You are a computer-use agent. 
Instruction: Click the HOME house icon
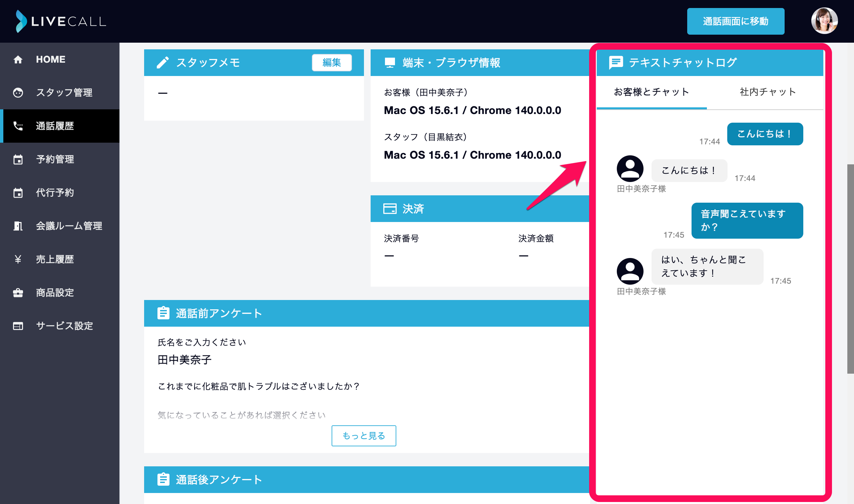18,59
